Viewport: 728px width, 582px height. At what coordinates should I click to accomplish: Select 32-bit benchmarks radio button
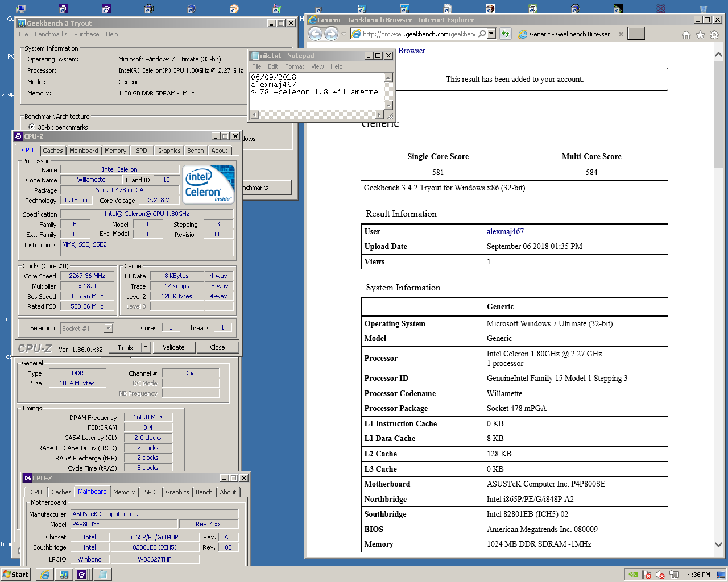31,127
